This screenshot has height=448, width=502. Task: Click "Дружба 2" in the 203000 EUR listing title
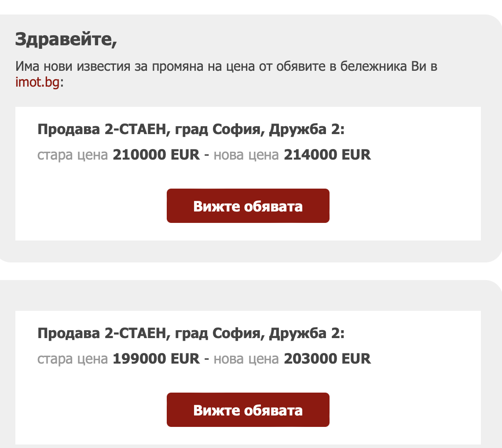pos(306,334)
